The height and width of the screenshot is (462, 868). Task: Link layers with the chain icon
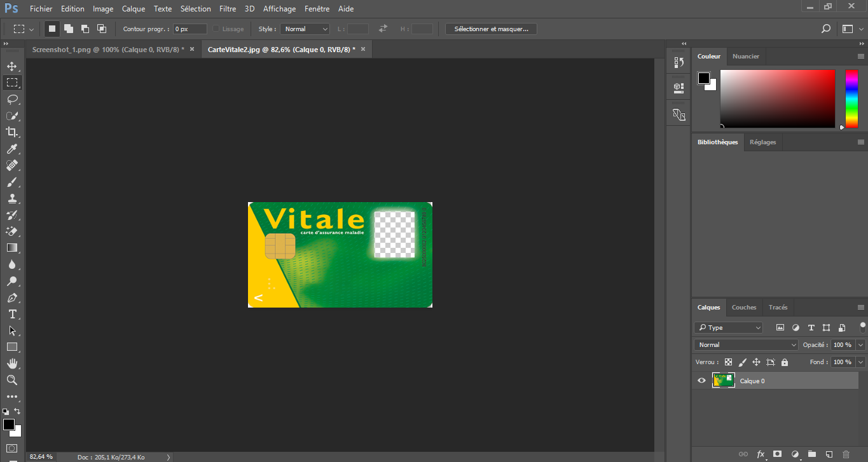743,454
